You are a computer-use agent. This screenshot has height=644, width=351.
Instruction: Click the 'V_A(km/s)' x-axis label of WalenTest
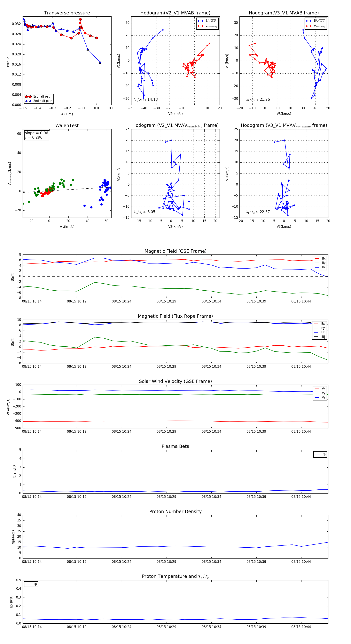point(67,227)
